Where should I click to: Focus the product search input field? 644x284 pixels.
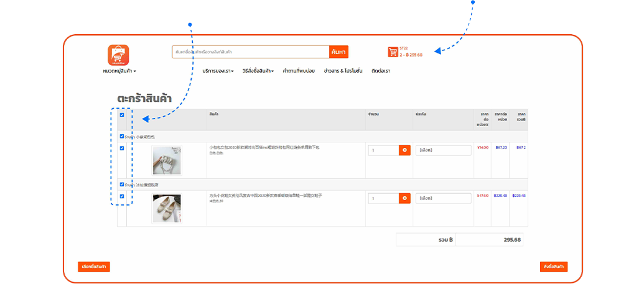point(251,52)
